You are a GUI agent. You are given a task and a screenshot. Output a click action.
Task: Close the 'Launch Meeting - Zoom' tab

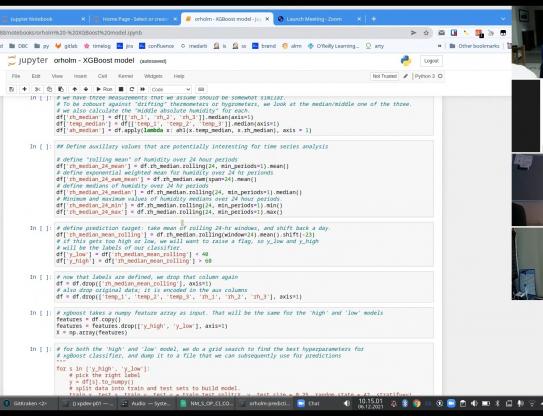coord(359,19)
